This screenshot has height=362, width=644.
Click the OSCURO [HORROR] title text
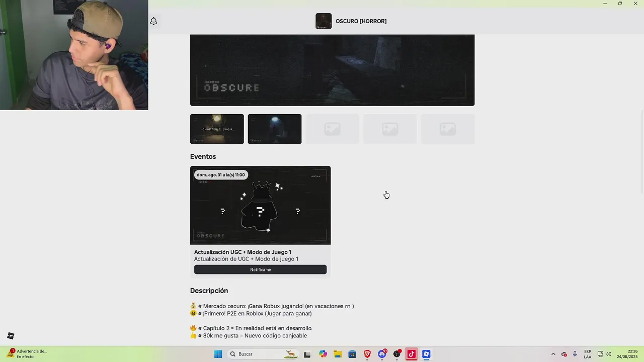[361, 21]
